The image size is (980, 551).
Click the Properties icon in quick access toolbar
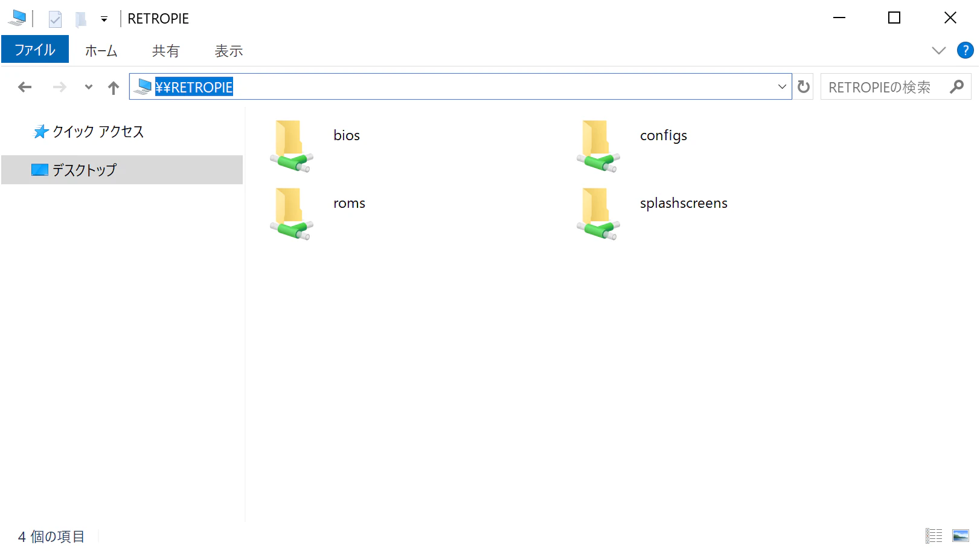55,19
